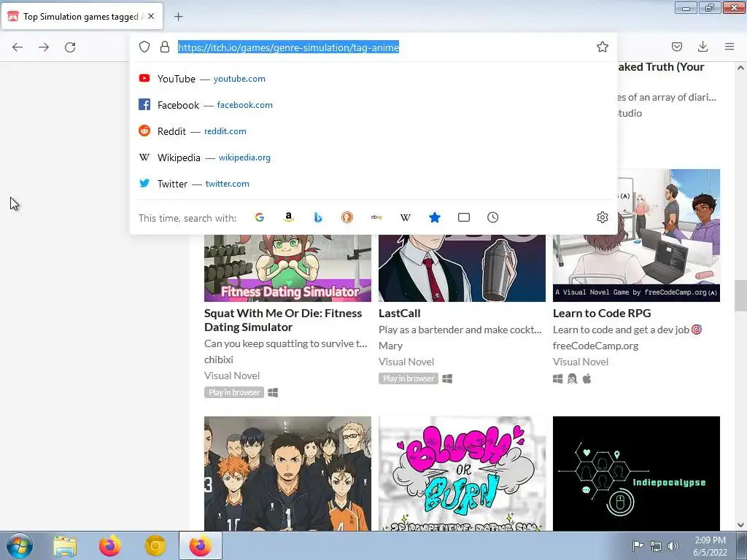Open the Fitness Dating Simulator thumbnail
The image size is (747, 560).
[287, 268]
